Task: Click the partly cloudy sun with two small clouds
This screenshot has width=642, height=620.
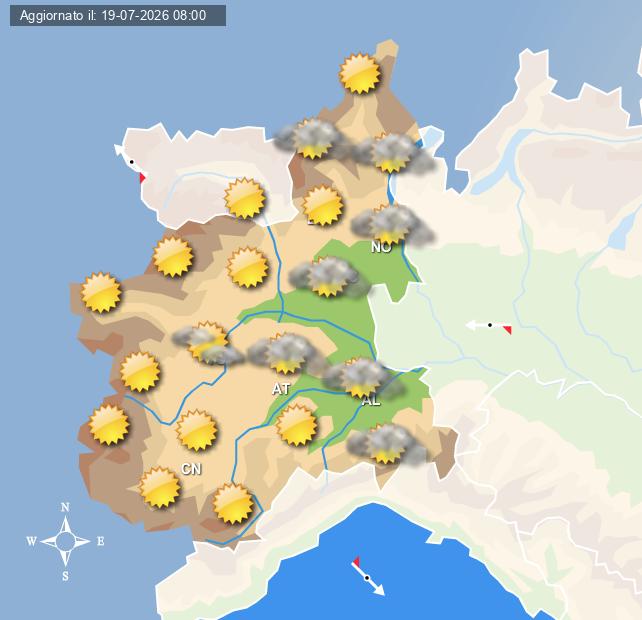Action: pos(207,343)
